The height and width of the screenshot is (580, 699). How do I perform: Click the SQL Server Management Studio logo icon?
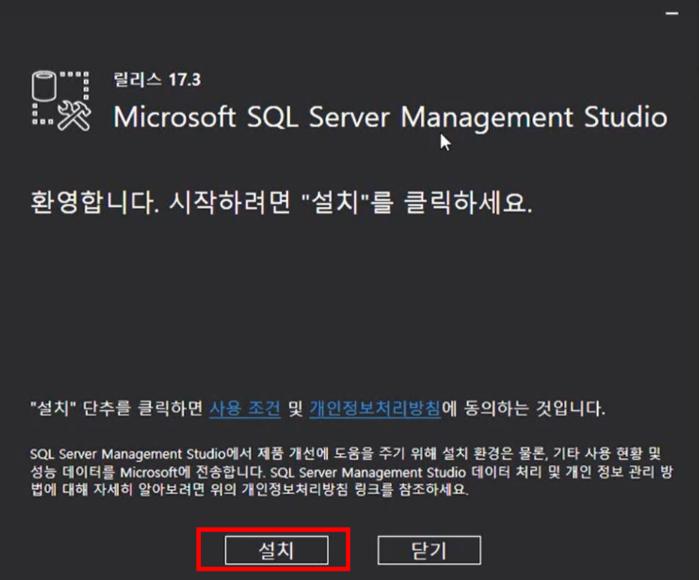point(62,101)
